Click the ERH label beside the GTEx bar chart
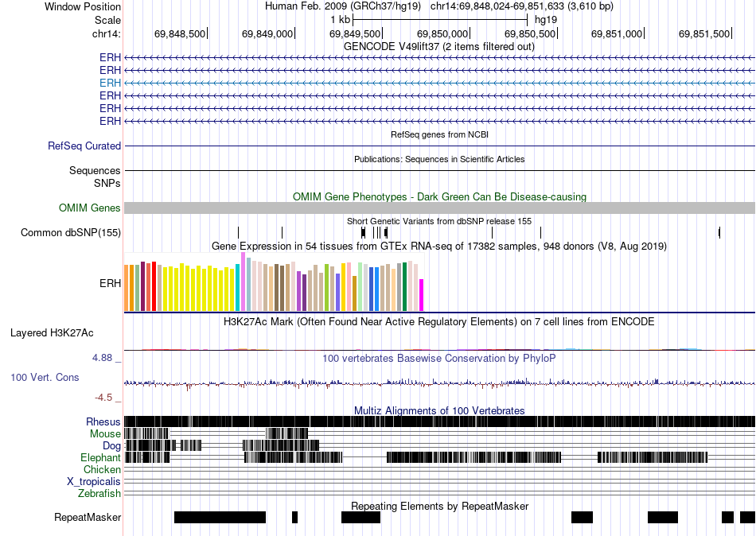Viewport: 756px width, 536px height. click(x=110, y=283)
